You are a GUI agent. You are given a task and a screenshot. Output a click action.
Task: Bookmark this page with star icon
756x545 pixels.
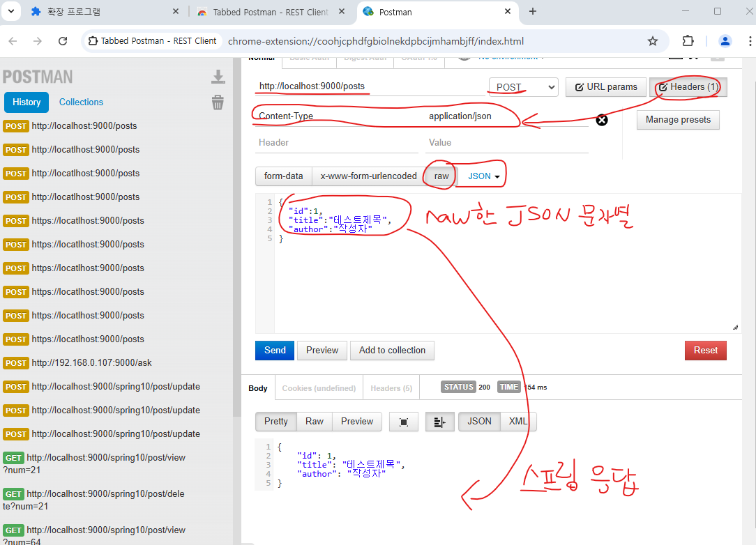click(653, 41)
